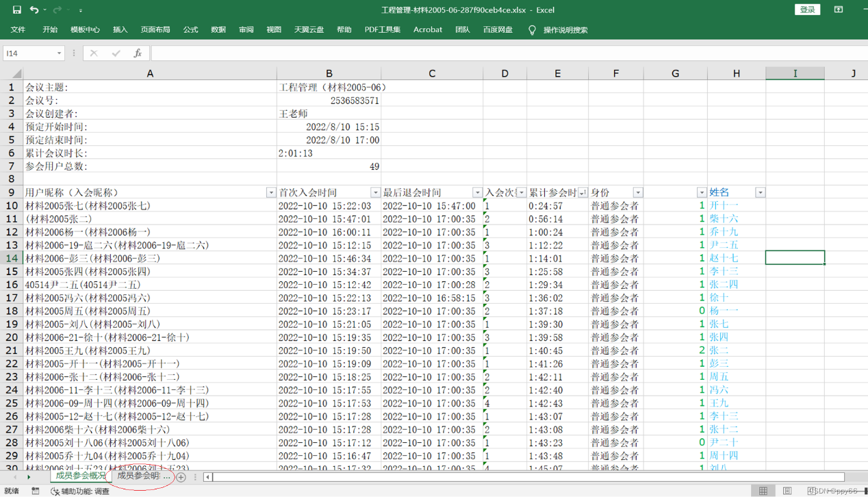Screen dimensions: 868x501
Task: Open the 团队 ribbon tab
Action: point(463,30)
